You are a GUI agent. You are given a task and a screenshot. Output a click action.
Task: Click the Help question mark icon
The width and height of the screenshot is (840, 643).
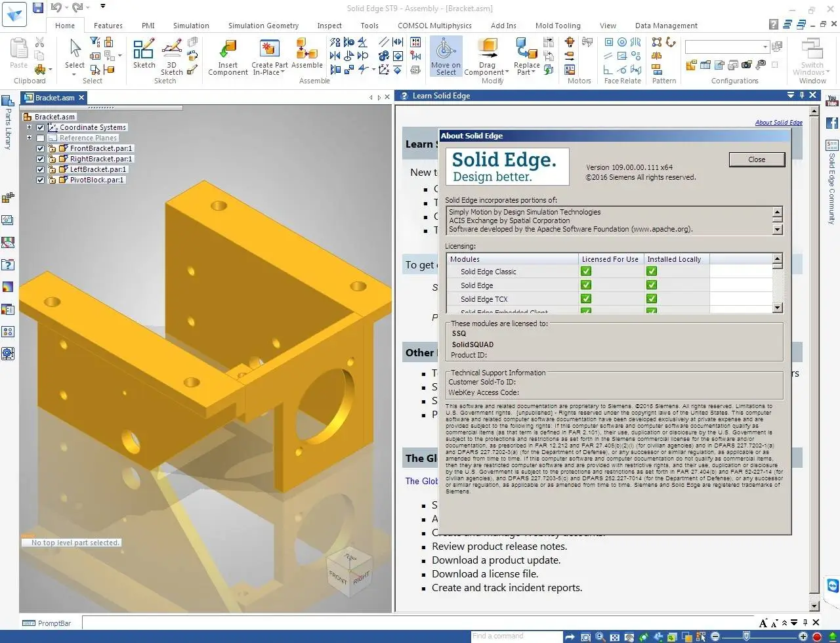pyautogui.click(x=773, y=25)
